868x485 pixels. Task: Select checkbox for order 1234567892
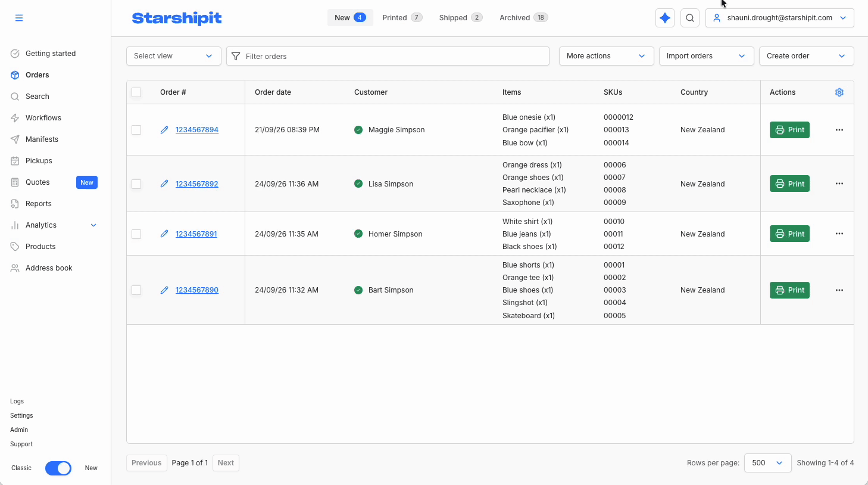click(x=136, y=184)
